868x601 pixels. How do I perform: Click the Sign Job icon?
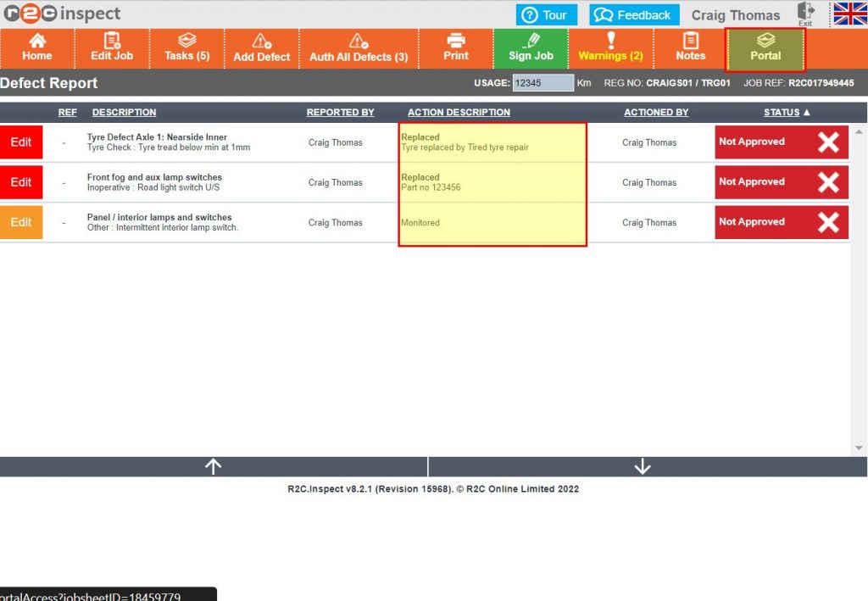pyautogui.click(x=531, y=48)
